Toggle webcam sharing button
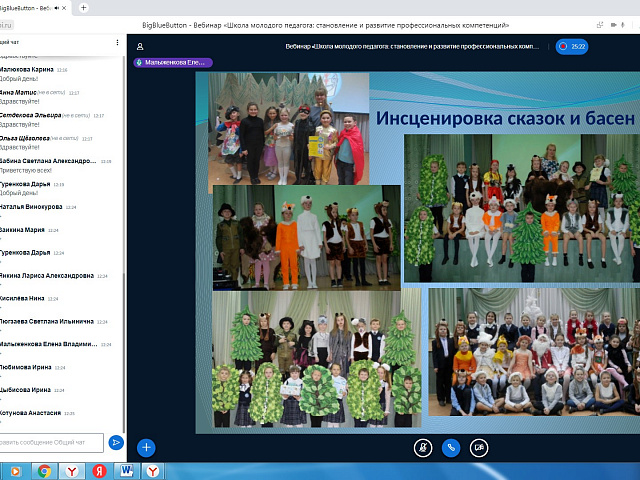 [x=479, y=448]
